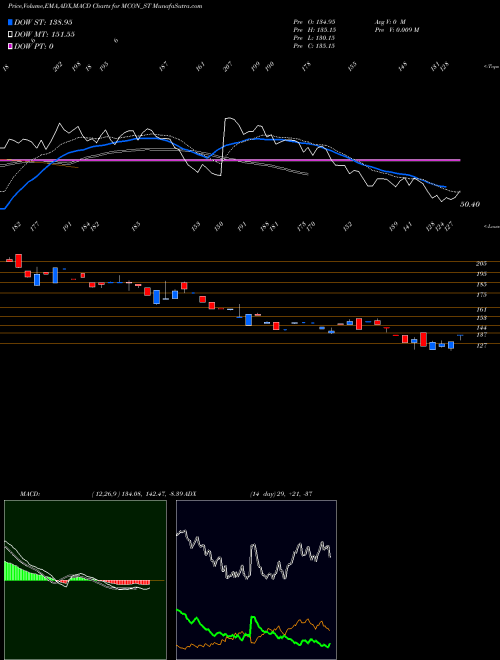Click the rightmost candlestick near the 137 level
The width and height of the screenshot is (500, 660).
point(460,337)
